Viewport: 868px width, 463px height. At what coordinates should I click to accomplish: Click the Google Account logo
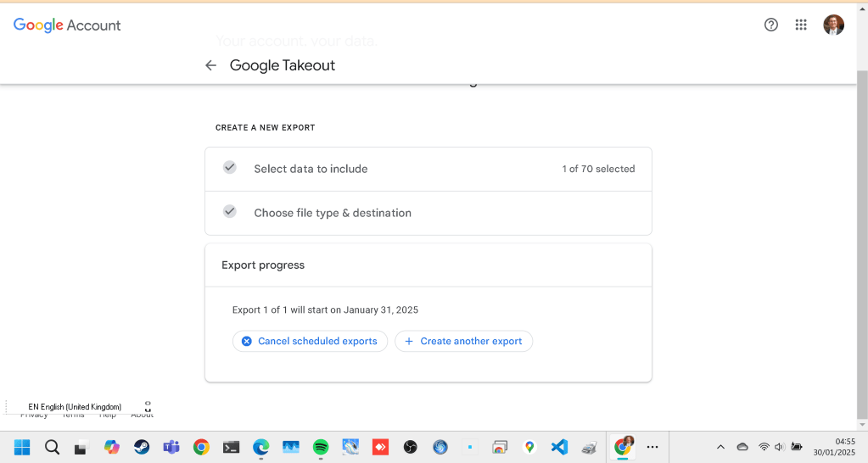[67, 25]
